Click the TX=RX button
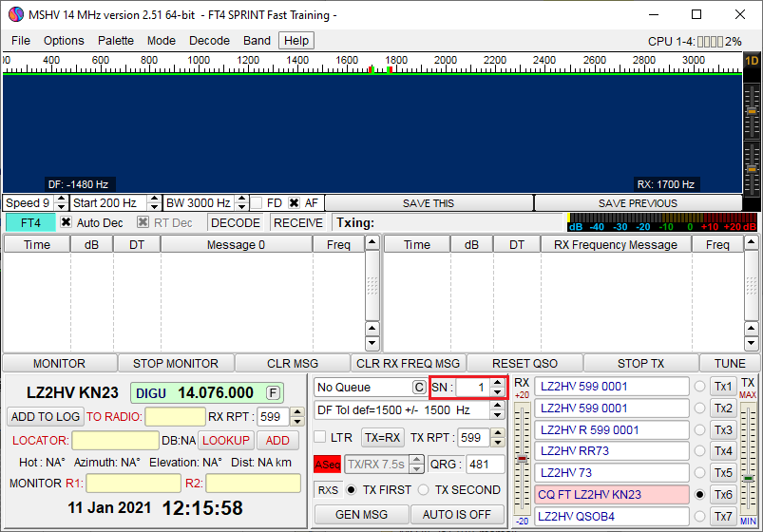 coord(383,438)
